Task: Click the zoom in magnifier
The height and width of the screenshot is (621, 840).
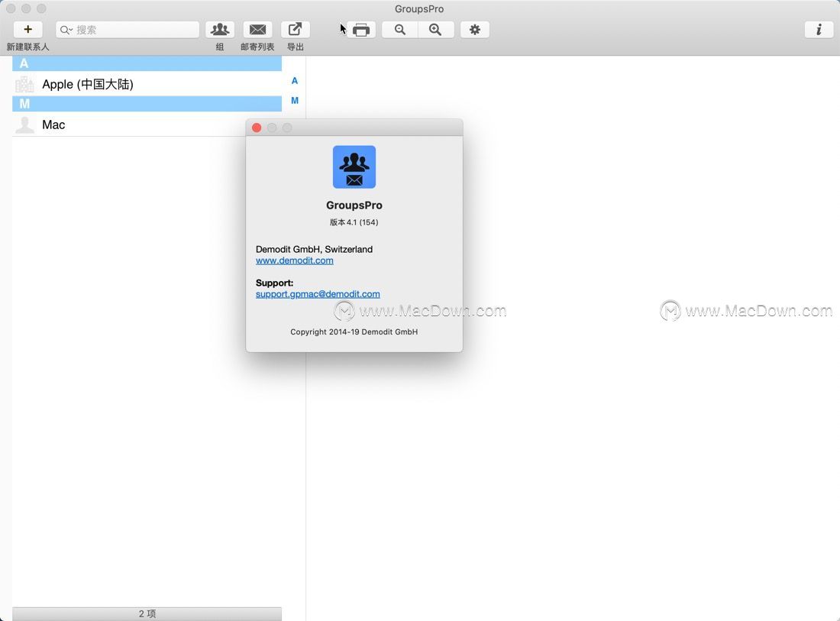Action: click(x=435, y=30)
